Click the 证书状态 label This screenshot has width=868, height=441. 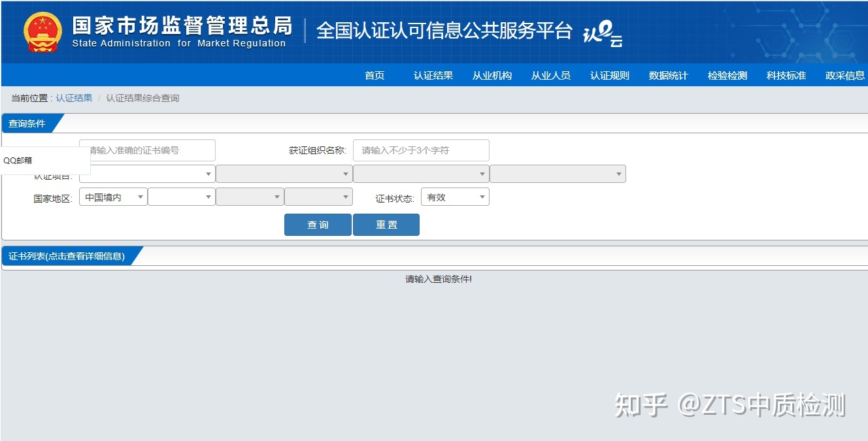point(395,199)
